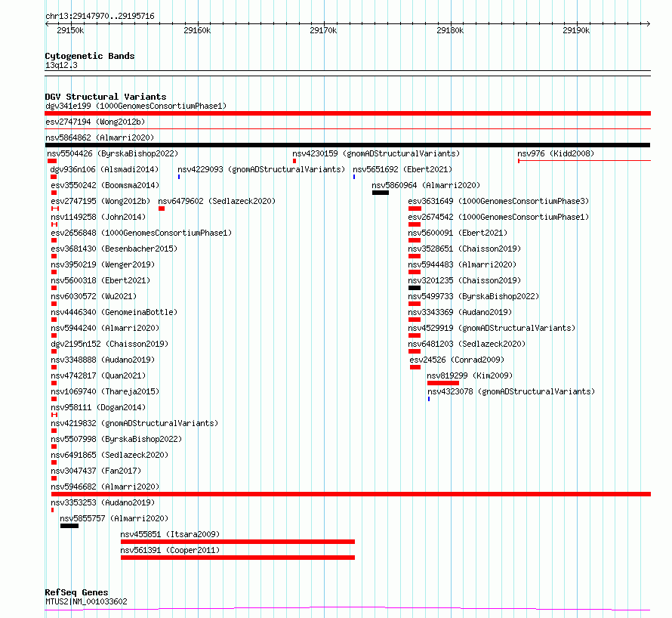Click nsv5600318 Ebert2021 label

point(100,280)
